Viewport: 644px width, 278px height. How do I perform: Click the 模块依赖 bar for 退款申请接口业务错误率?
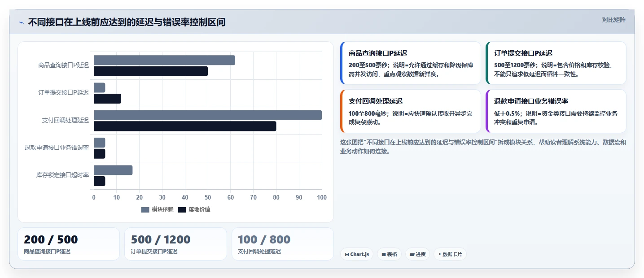coord(99,143)
